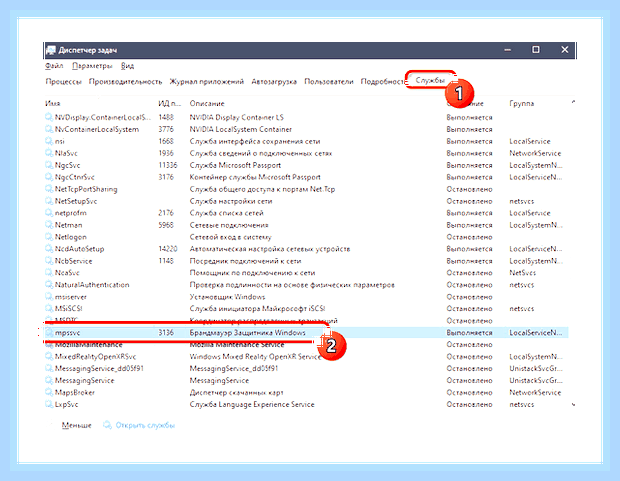
Task: Switch to the Журнал приложений tab
Action: (206, 81)
